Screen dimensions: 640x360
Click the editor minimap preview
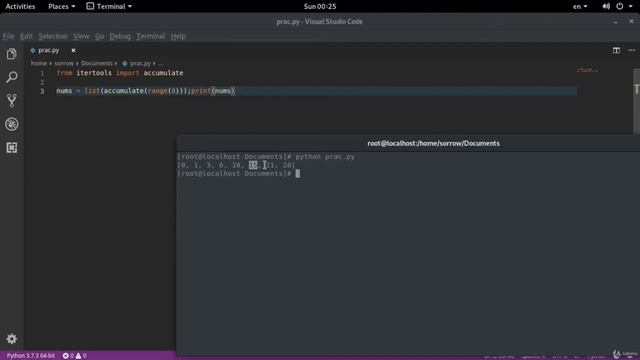[587, 71]
